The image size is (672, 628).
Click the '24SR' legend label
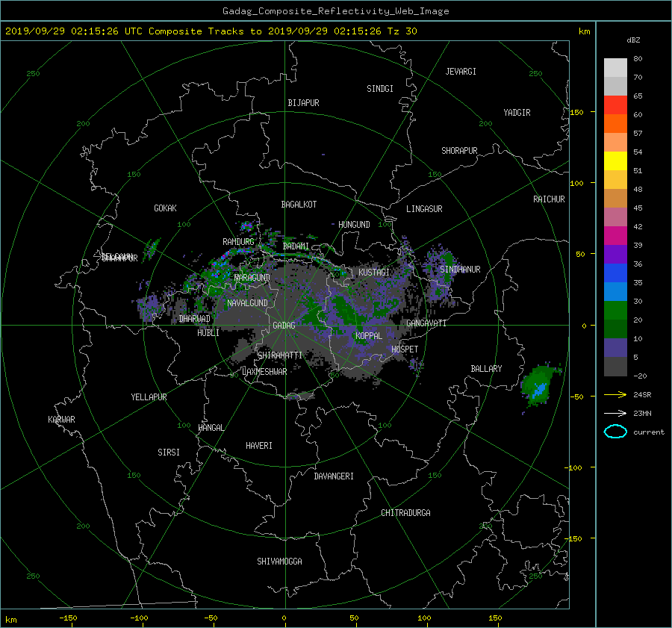pyautogui.click(x=642, y=394)
